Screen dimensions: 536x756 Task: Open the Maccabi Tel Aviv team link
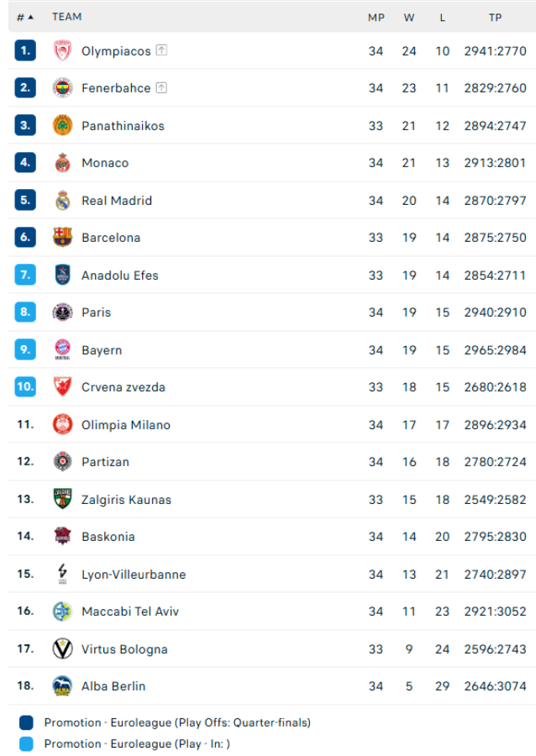pyautogui.click(x=130, y=612)
